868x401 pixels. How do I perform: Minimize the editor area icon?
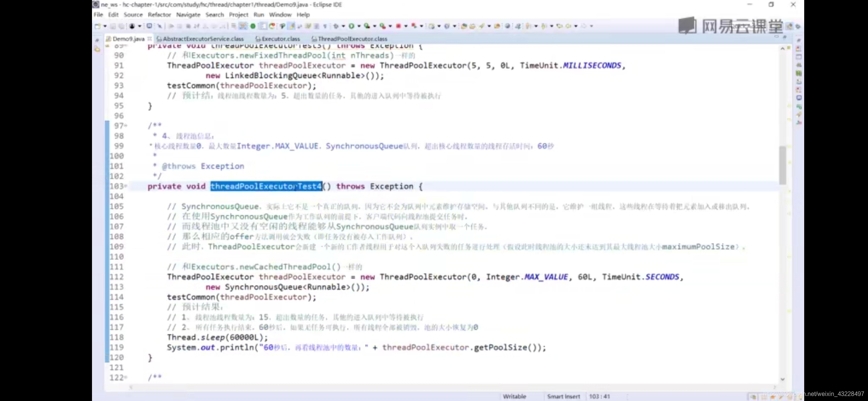tap(776, 37)
